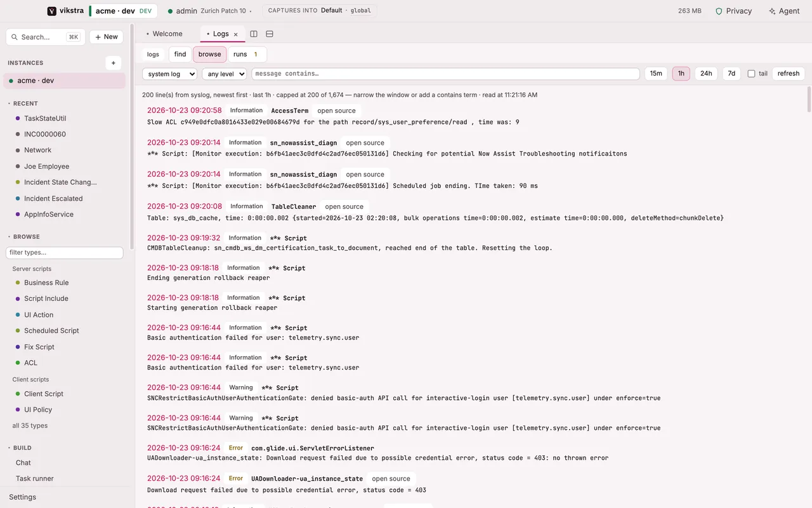812x508 pixels.
Task: Click the UADownloader-va_instance_state open source tag
Action: click(x=391, y=479)
